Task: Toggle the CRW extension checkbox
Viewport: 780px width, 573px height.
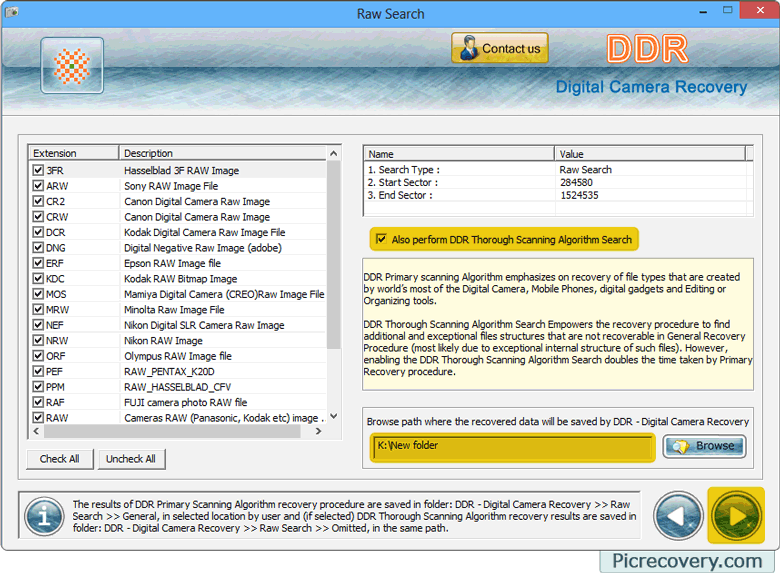Action: [x=38, y=216]
